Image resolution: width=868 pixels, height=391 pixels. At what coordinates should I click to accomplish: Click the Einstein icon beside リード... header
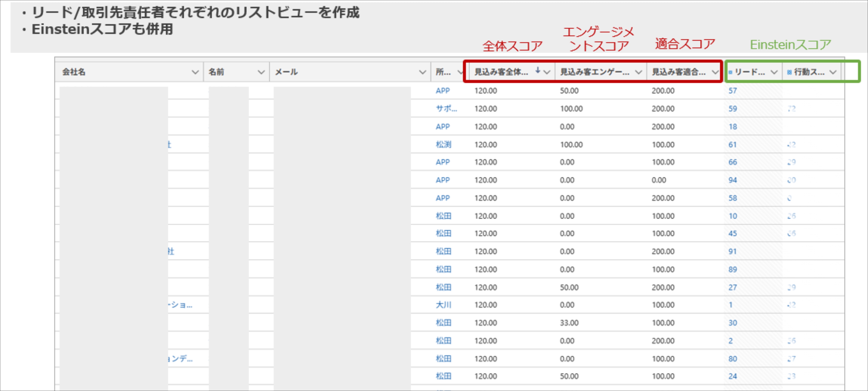coord(730,72)
